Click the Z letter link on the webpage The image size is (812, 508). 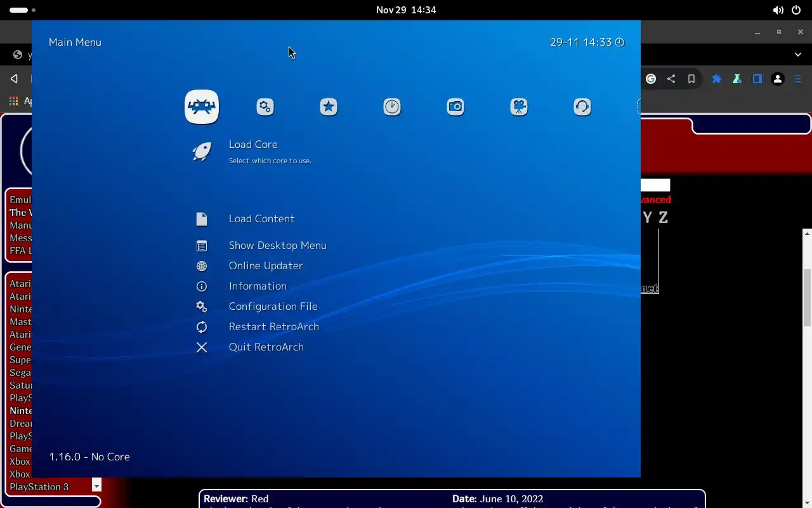coord(663,218)
